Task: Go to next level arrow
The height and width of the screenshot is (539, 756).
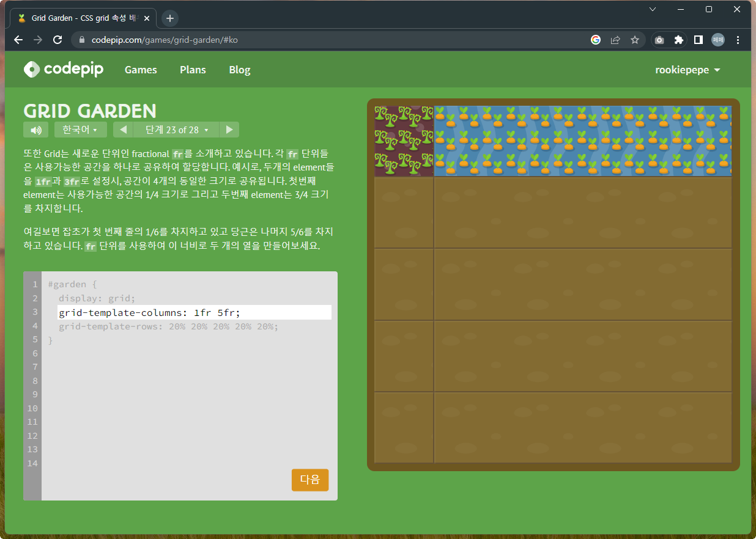Action: [229, 130]
